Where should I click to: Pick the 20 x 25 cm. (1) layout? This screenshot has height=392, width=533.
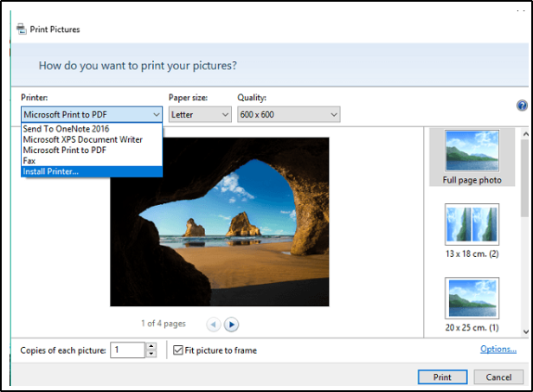pos(472,305)
